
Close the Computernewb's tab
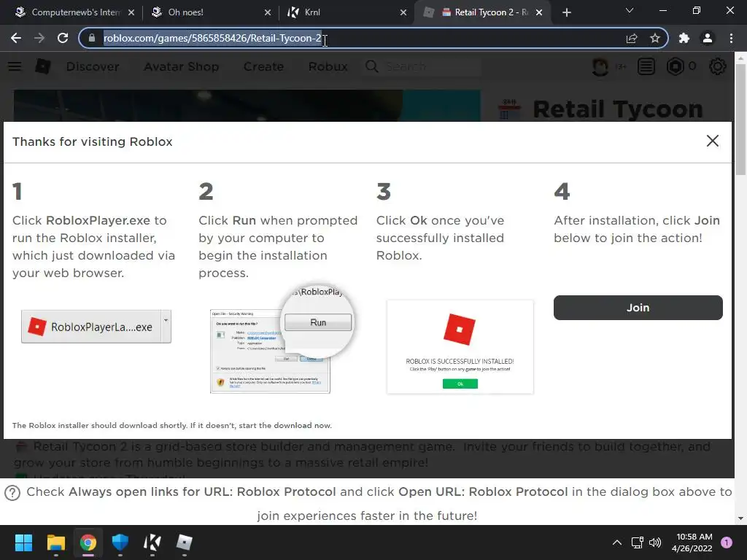tap(131, 12)
